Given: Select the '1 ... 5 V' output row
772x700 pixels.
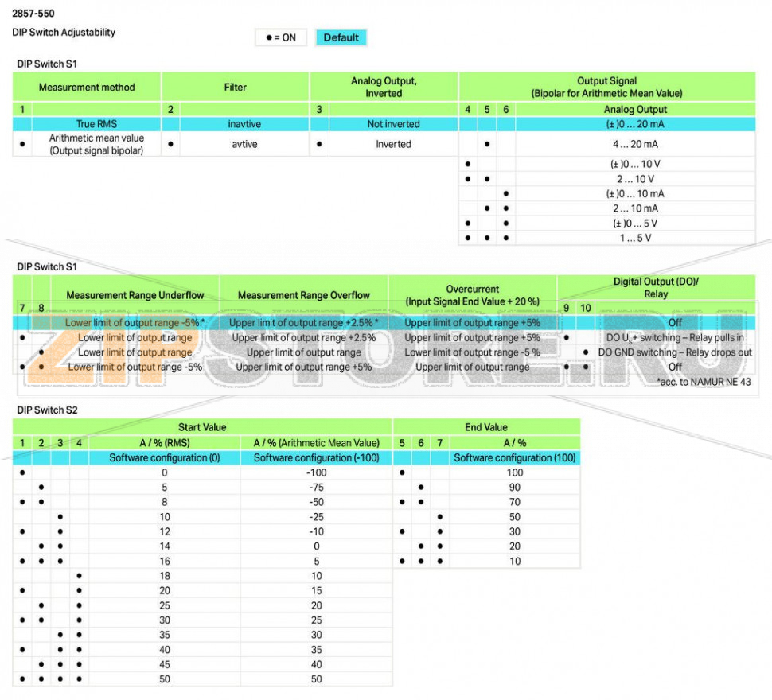Looking at the screenshot, I should 606,238.
